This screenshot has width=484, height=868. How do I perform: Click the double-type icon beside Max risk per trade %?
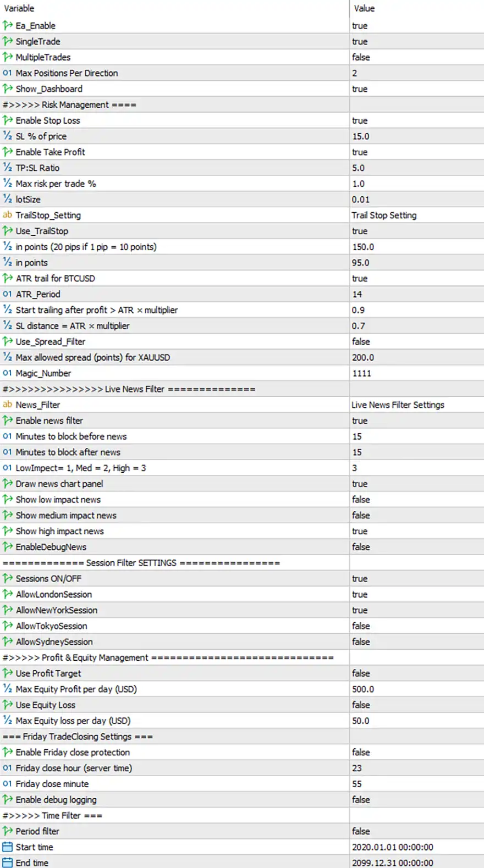pyautogui.click(x=7, y=184)
